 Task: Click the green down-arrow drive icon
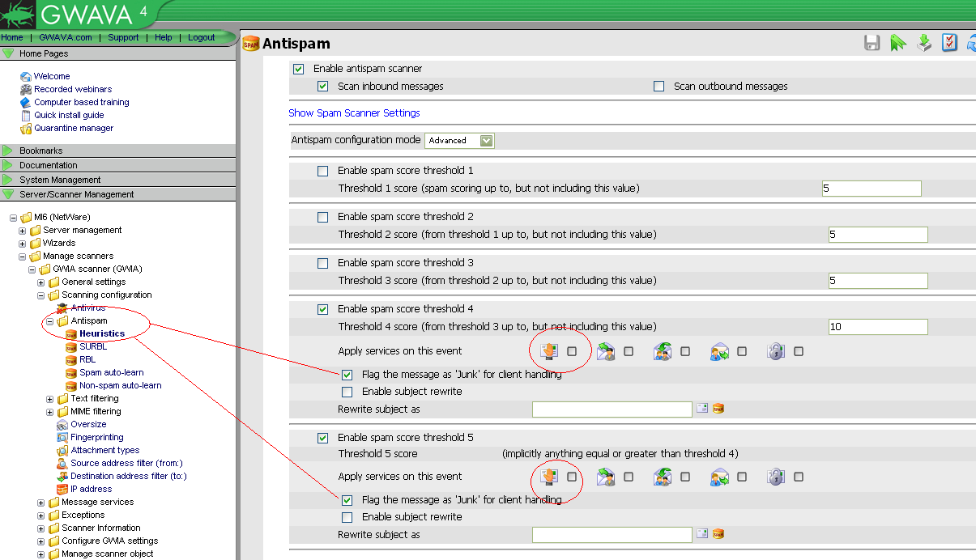pos(923,43)
